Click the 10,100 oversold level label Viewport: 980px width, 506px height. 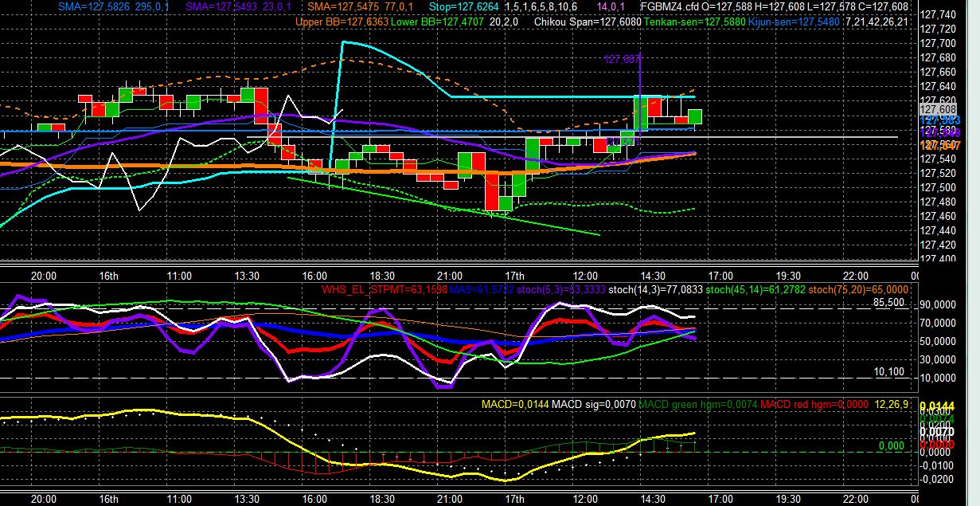(x=888, y=371)
